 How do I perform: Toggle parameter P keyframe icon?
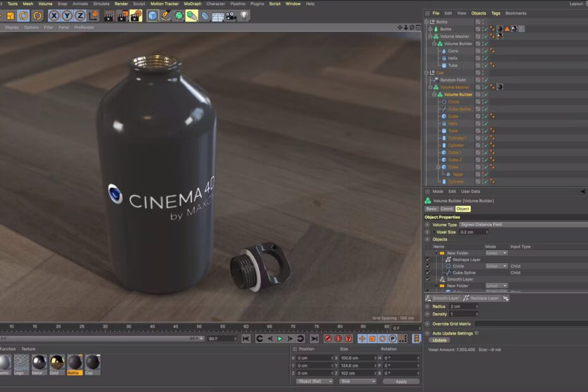coord(392,339)
